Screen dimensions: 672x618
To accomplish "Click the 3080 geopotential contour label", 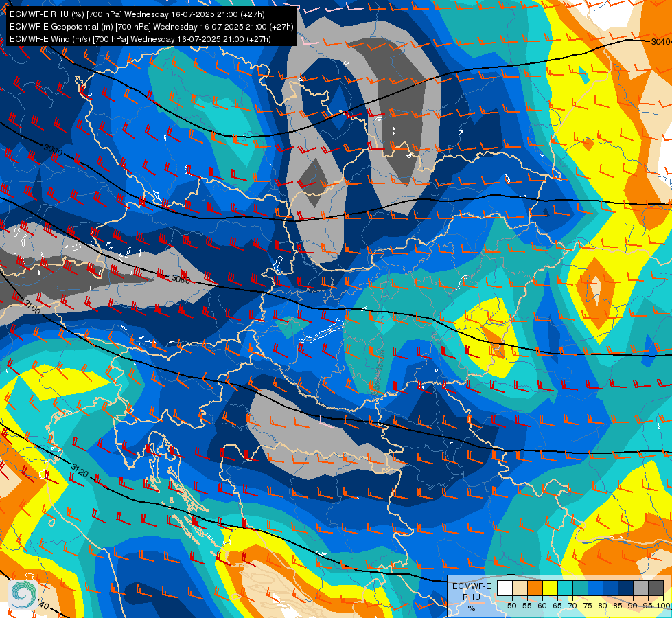I will pyautogui.click(x=181, y=279).
